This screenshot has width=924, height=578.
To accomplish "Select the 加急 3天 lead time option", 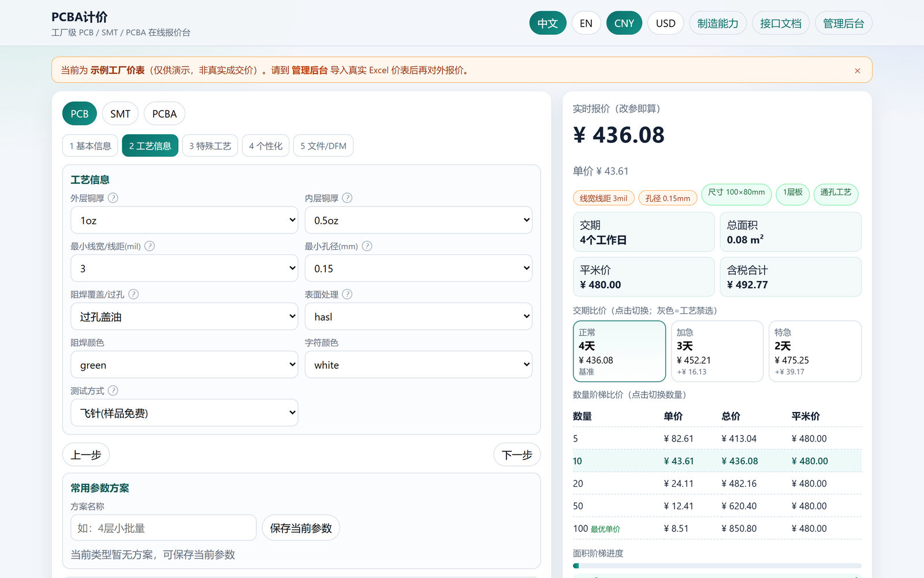I will [x=717, y=351].
